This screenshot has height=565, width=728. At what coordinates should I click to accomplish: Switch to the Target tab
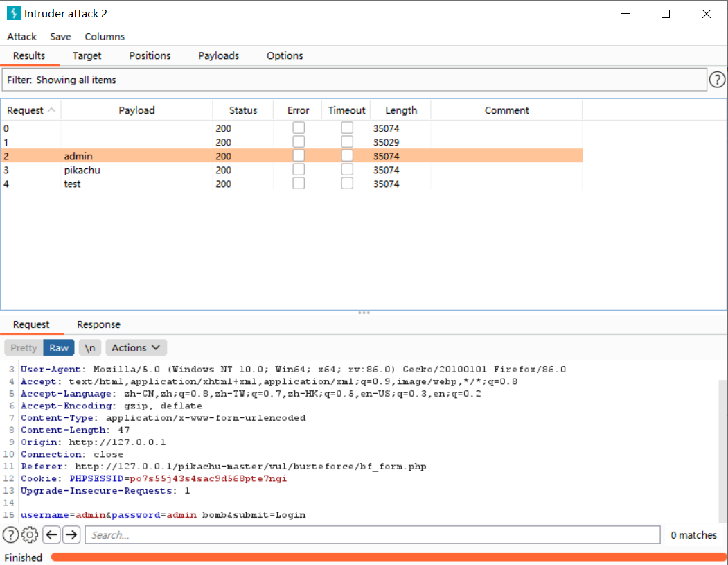coord(87,55)
